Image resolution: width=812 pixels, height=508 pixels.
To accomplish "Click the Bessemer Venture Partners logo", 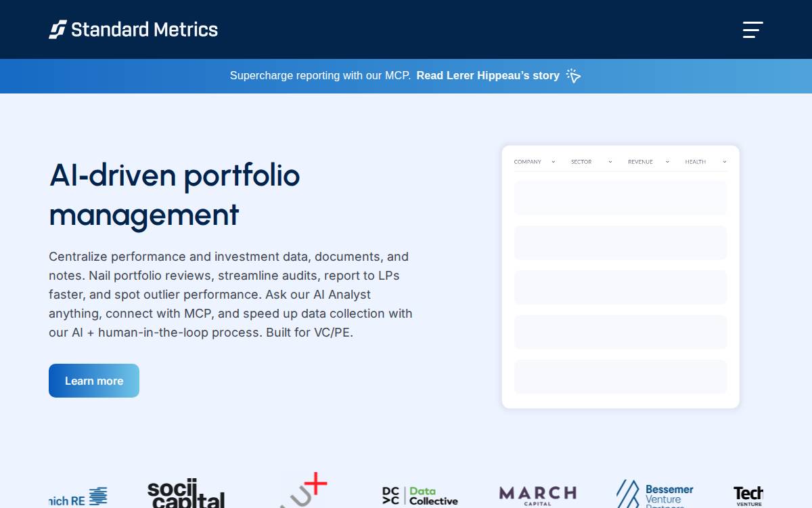I will click(655, 494).
